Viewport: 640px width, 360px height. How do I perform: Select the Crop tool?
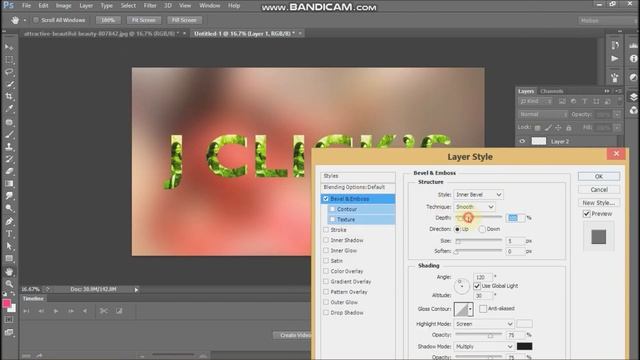(x=9, y=96)
